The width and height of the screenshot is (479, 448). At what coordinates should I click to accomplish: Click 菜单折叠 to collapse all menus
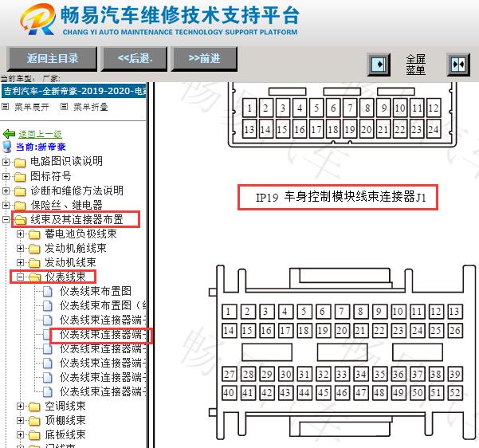click(90, 107)
